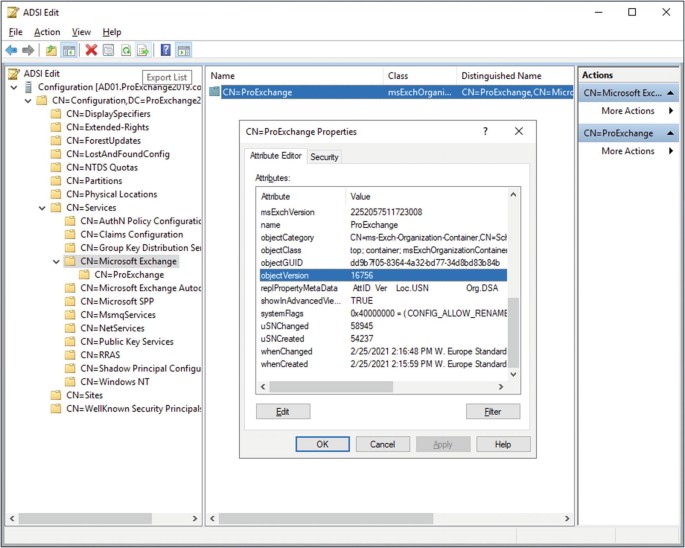685x548 pixels.
Task: Click attribute list scroll up arrow
Action: click(x=513, y=195)
